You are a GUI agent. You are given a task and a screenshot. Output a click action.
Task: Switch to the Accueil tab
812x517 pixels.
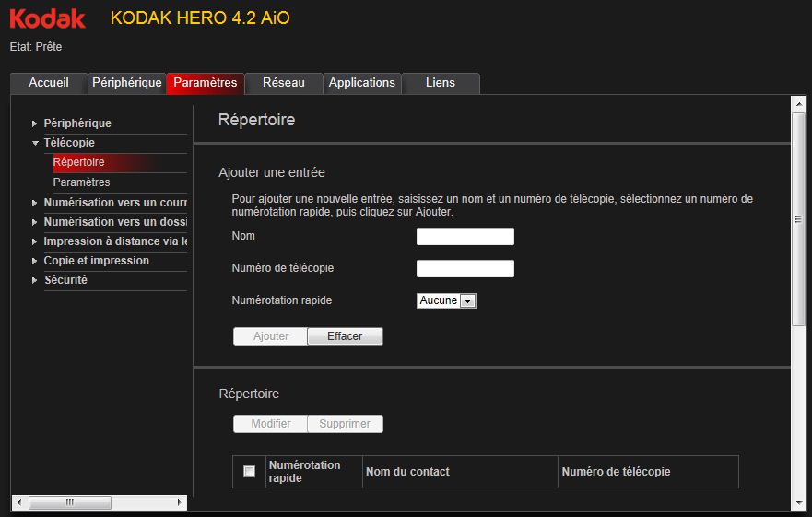[49, 83]
